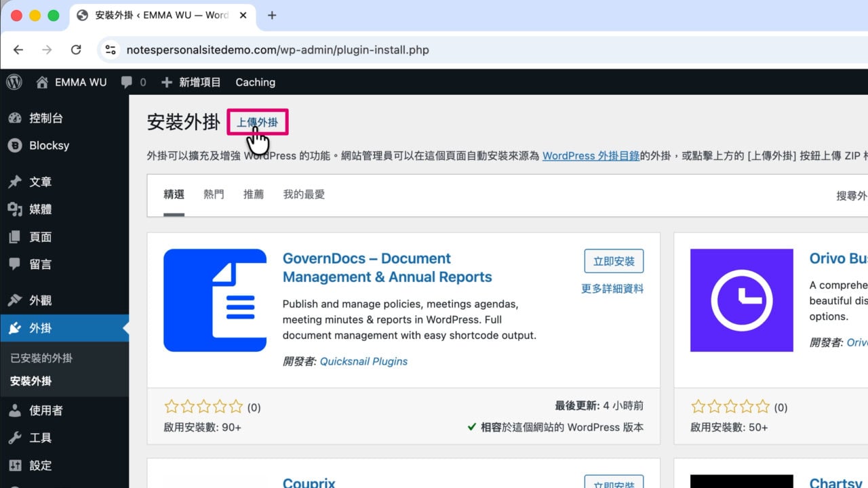
Task: Open the 使用者 users menu
Action: tap(64, 410)
